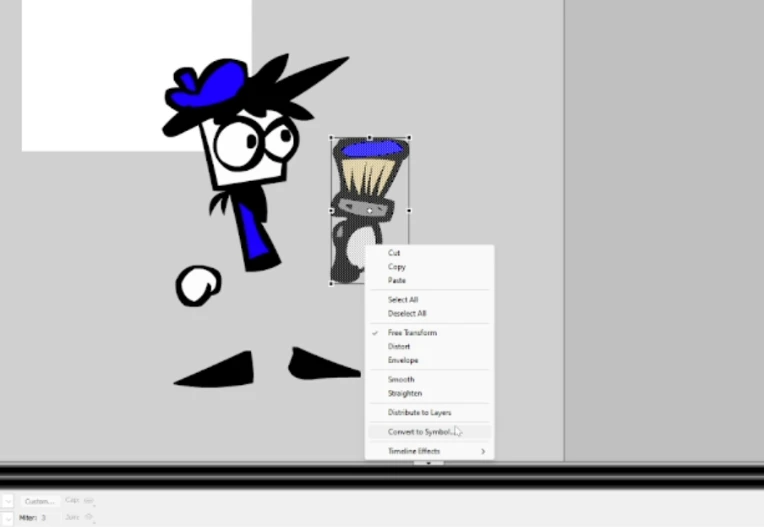Click Deselect All in the context menu
This screenshot has height=527, width=764.
(x=429, y=313)
